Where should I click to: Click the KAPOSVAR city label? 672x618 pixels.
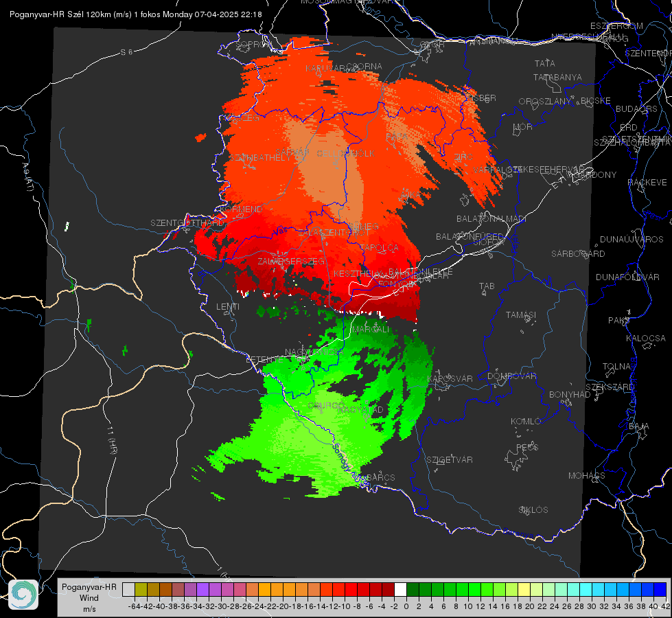coord(450,378)
